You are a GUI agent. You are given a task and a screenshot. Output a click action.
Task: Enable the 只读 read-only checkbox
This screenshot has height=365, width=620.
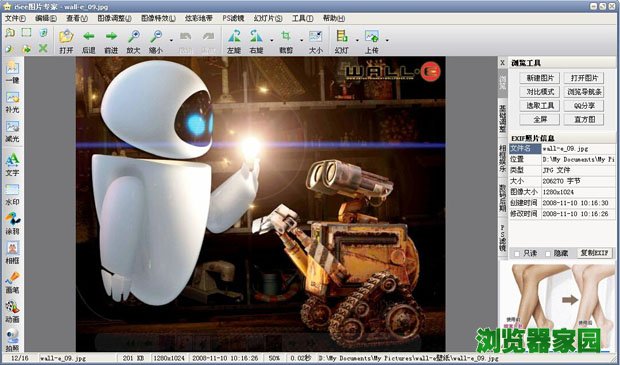tap(517, 253)
